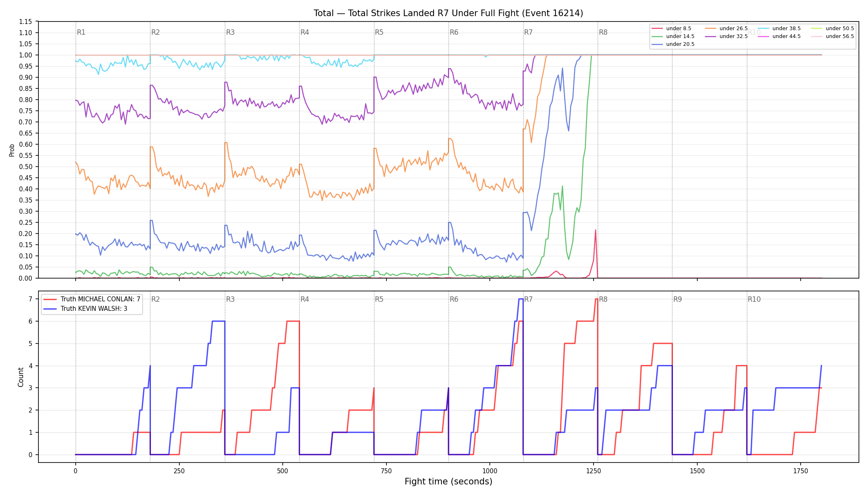This screenshot has height=496, width=868.
Task: Click the R7 round marker in probability chart
Action: [528, 32]
